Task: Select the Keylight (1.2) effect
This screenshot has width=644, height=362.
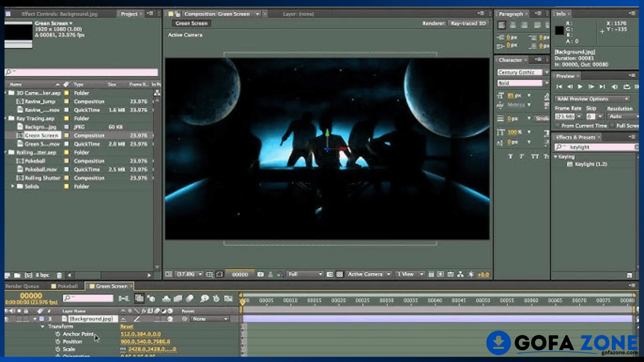Action: pyautogui.click(x=591, y=164)
